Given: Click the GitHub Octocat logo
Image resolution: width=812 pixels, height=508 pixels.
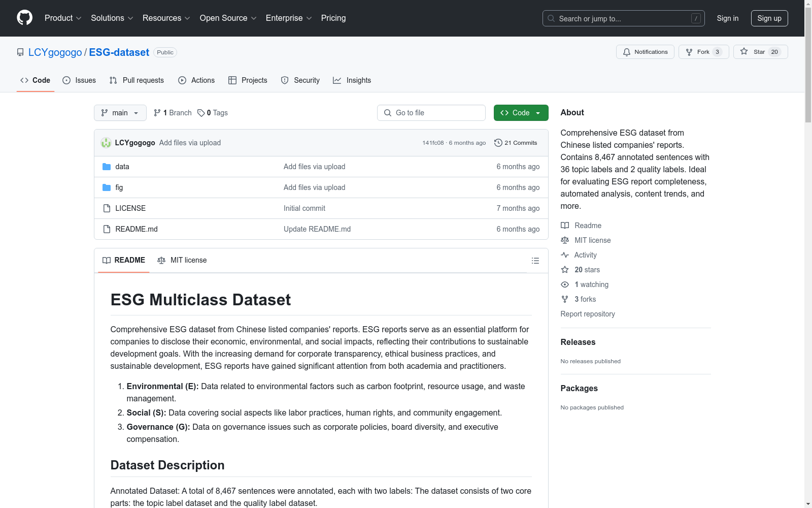Looking at the screenshot, I should pos(24,18).
